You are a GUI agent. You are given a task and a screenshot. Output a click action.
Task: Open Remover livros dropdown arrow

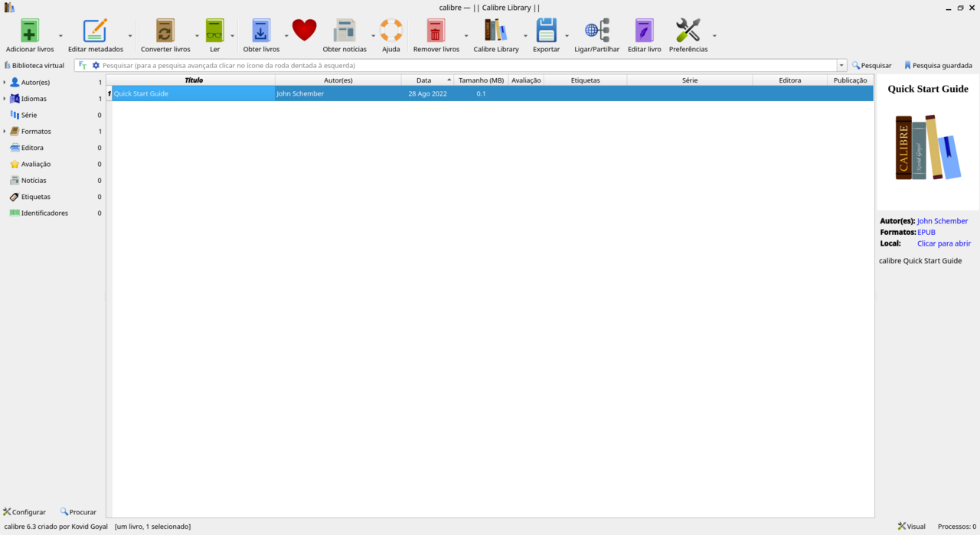coord(466,36)
